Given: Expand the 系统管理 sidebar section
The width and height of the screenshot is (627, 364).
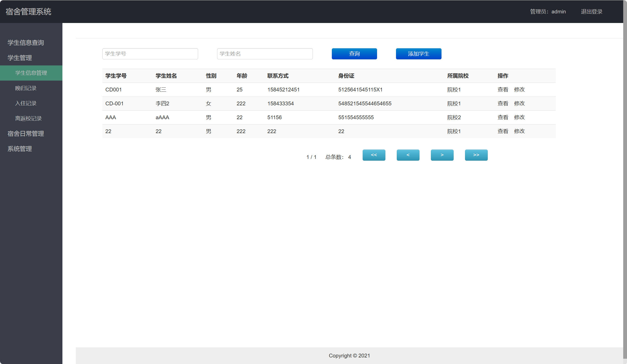Looking at the screenshot, I should point(20,149).
